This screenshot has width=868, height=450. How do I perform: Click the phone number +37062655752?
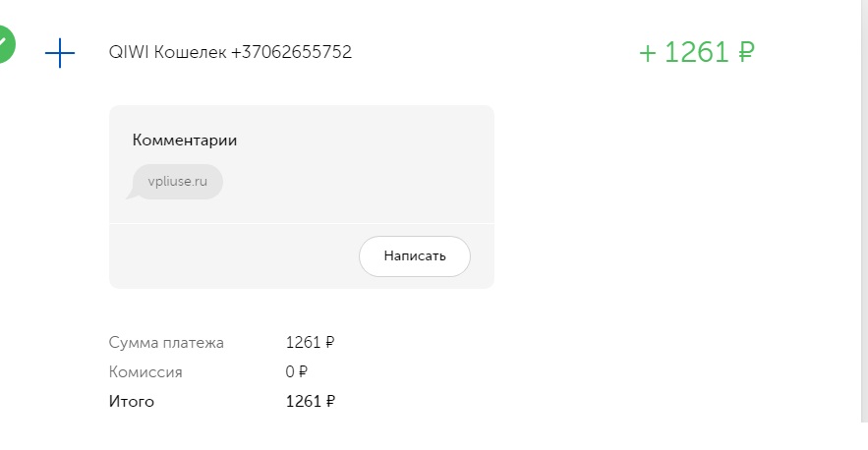pyautogui.click(x=291, y=52)
